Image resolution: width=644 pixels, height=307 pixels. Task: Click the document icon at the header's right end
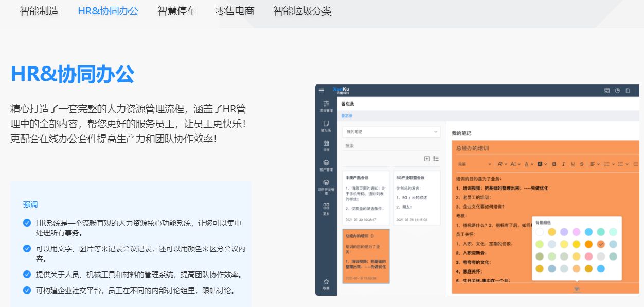(x=628, y=90)
